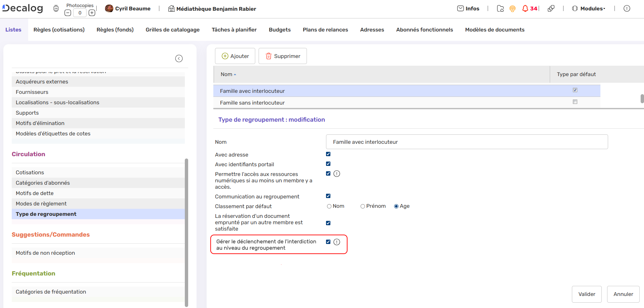
Task: Click the Nom text input field
Action: click(467, 142)
